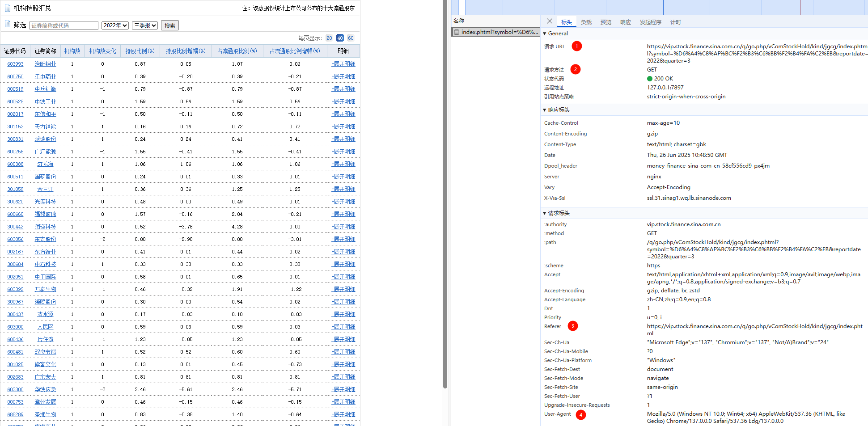Open 中兵红箭 stock name link
The height and width of the screenshot is (426, 868).
coord(46,89)
